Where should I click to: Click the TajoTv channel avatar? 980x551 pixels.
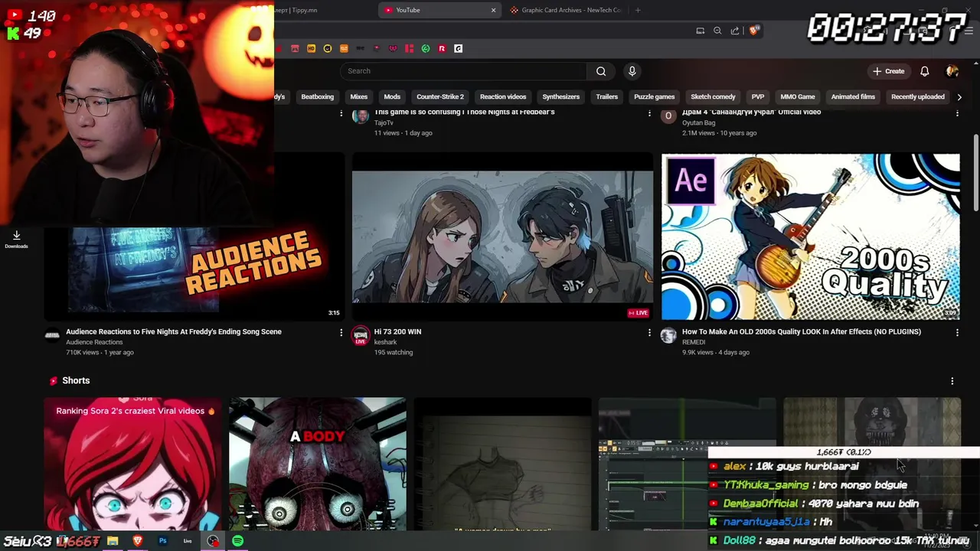pyautogui.click(x=360, y=116)
